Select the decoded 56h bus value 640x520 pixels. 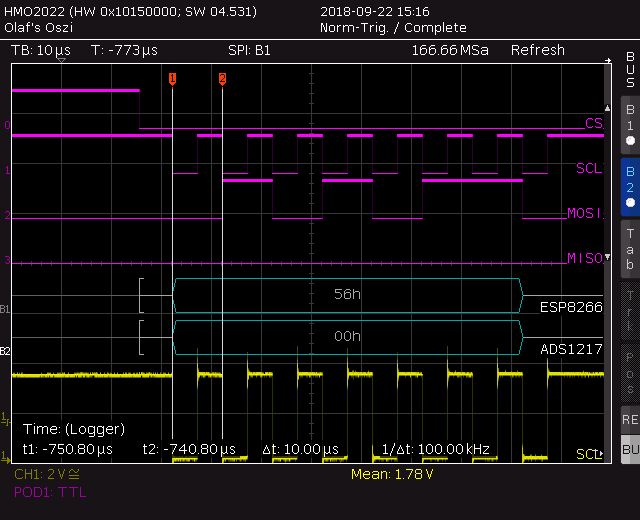pyautogui.click(x=347, y=294)
